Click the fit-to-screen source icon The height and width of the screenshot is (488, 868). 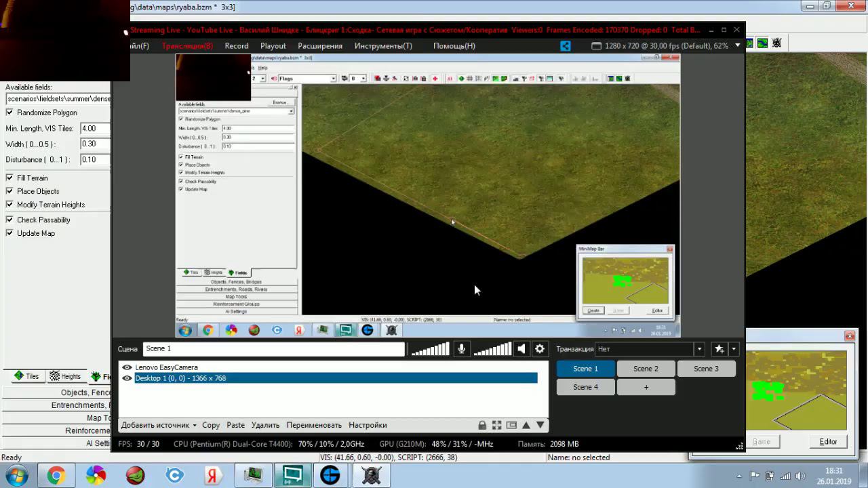497,425
